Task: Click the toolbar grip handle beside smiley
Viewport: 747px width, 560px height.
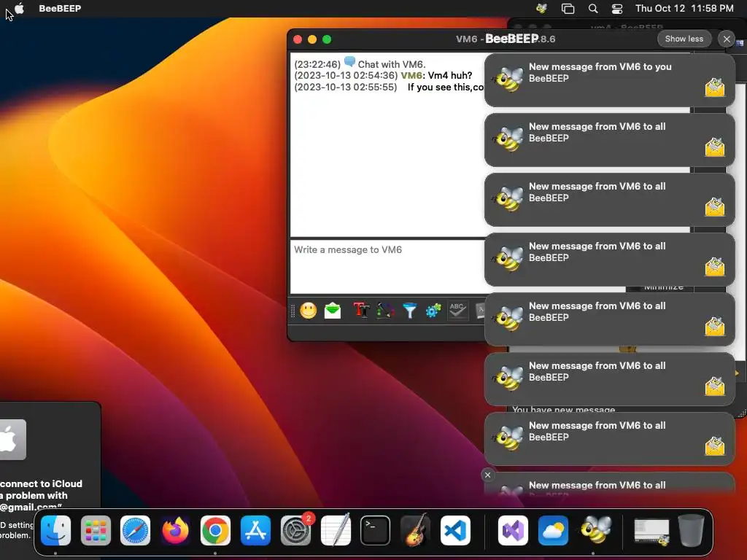Action: 293,311
